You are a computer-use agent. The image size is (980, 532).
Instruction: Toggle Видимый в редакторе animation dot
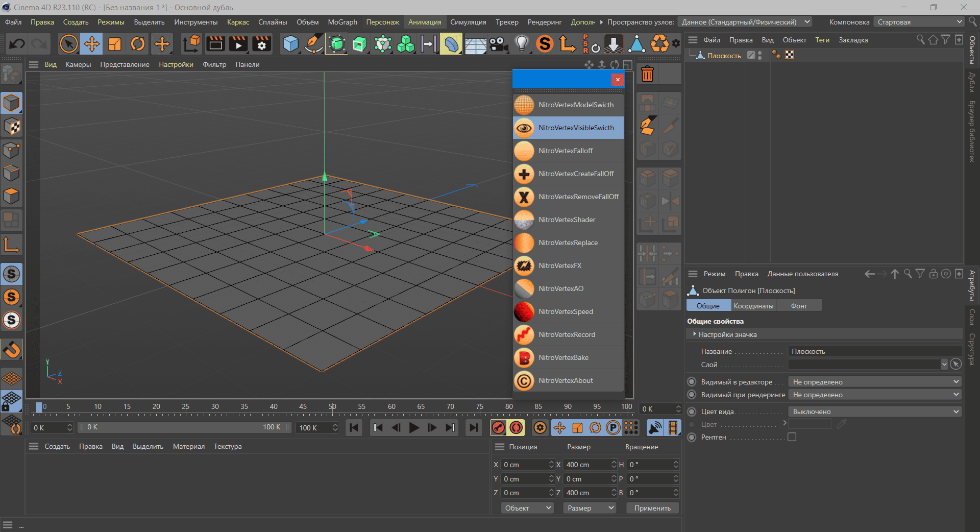pos(692,382)
